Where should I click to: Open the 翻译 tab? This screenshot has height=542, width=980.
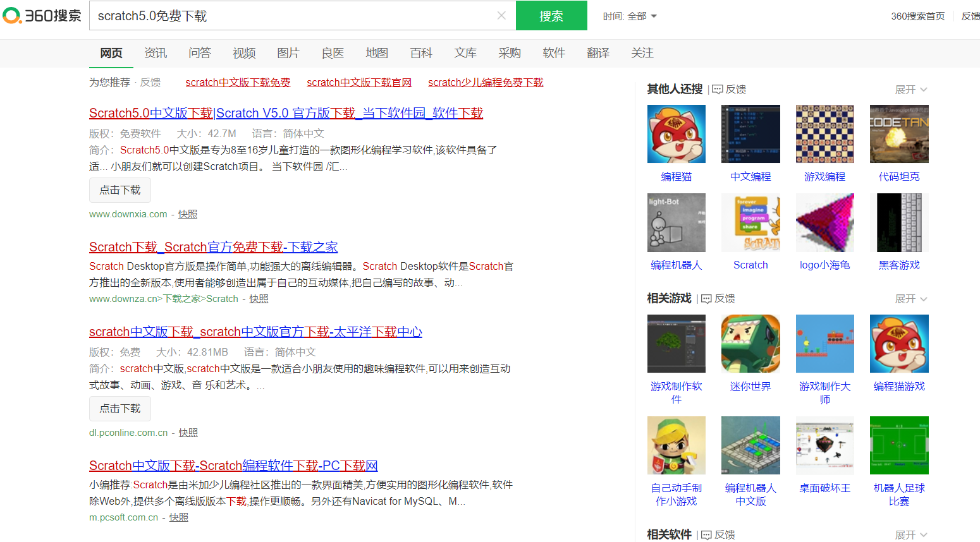pos(598,53)
